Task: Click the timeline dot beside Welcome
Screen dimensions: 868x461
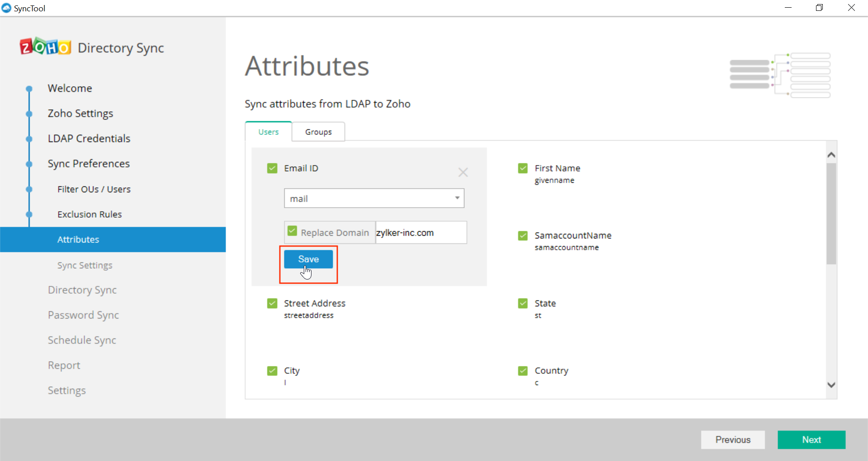Action: click(28, 88)
